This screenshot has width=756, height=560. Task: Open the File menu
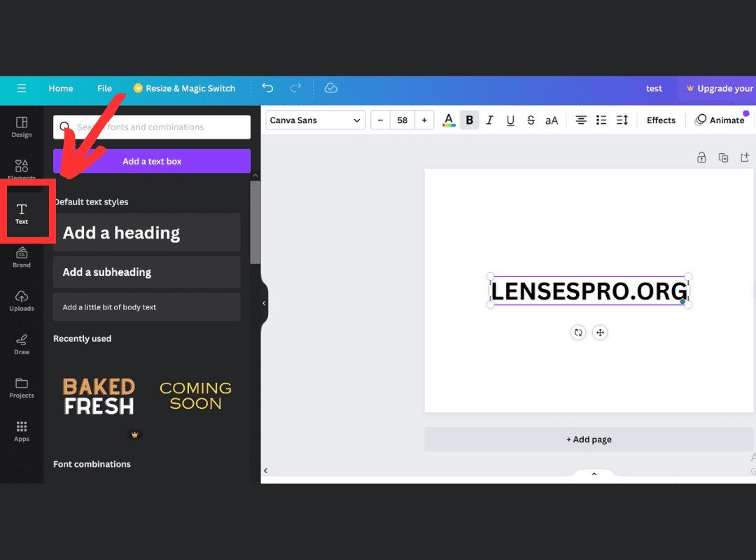(104, 88)
